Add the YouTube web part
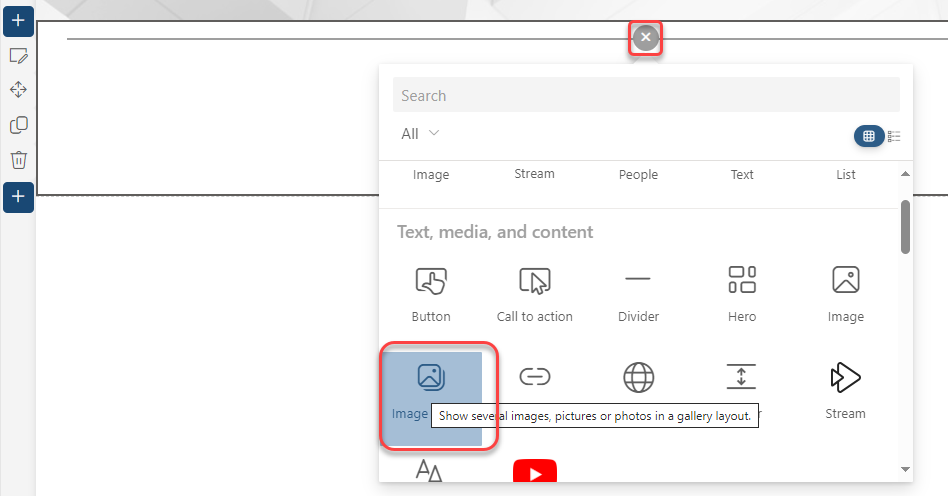This screenshot has width=948, height=496. click(x=534, y=472)
